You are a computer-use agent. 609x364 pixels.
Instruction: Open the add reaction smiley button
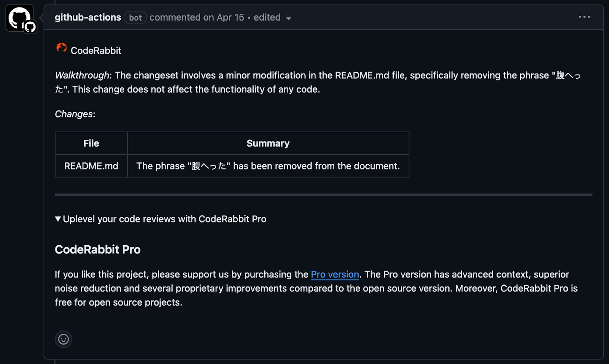(63, 339)
